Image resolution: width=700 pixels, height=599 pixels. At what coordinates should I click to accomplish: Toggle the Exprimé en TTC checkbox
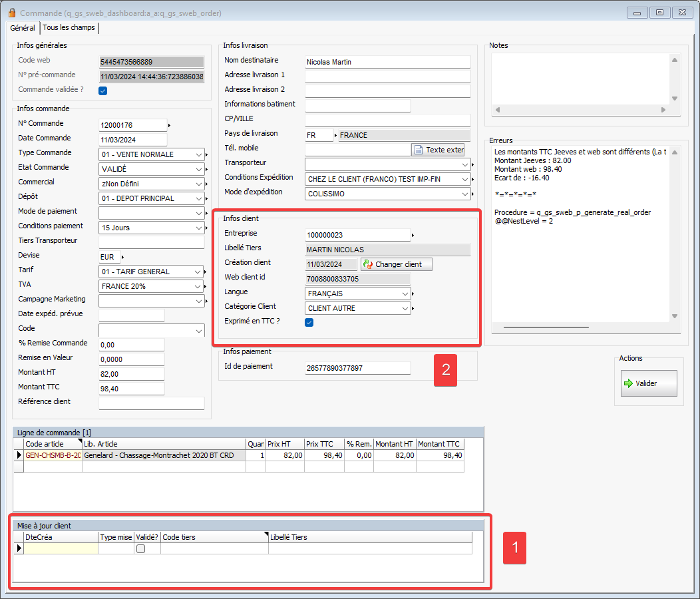[309, 323]
